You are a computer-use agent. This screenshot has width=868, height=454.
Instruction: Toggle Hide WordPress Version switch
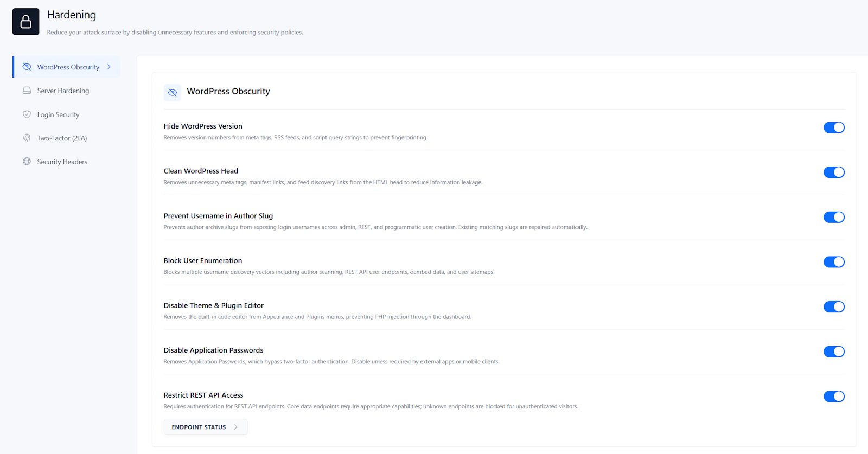click(x=834, y=127)
